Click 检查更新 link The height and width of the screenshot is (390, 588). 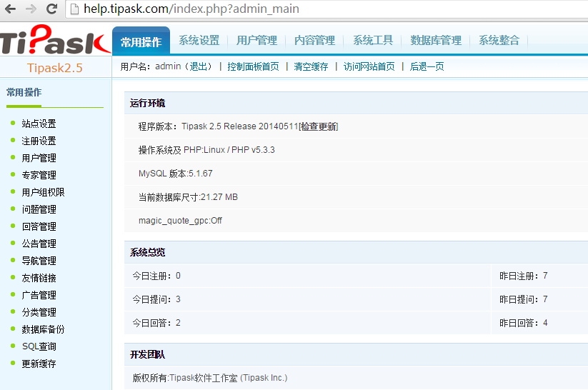[319, 126]
